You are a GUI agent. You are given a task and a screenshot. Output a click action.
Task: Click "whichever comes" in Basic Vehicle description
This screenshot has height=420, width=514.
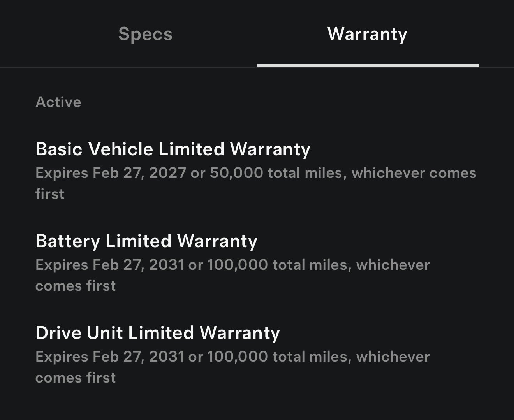(x=414, y=173)
